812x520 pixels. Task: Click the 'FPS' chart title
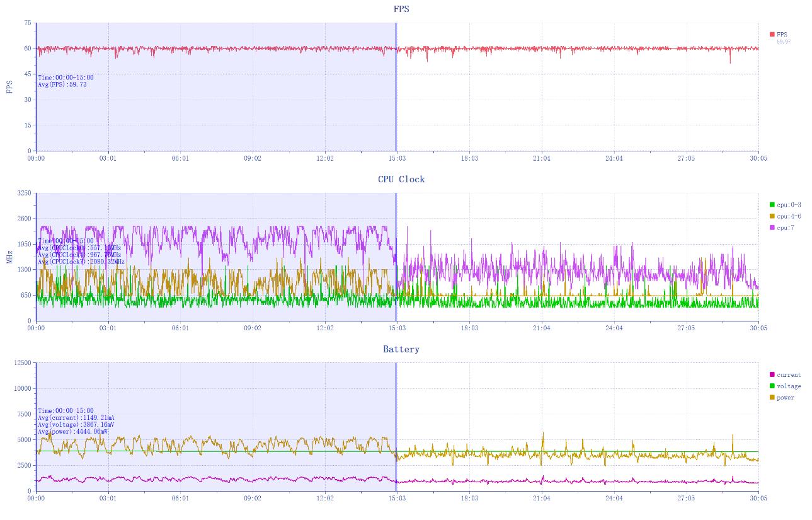click(x=401, y=9)
